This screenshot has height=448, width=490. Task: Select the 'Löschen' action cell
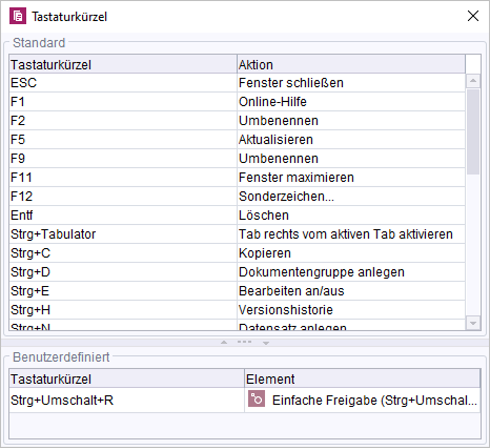coord(351,215)
